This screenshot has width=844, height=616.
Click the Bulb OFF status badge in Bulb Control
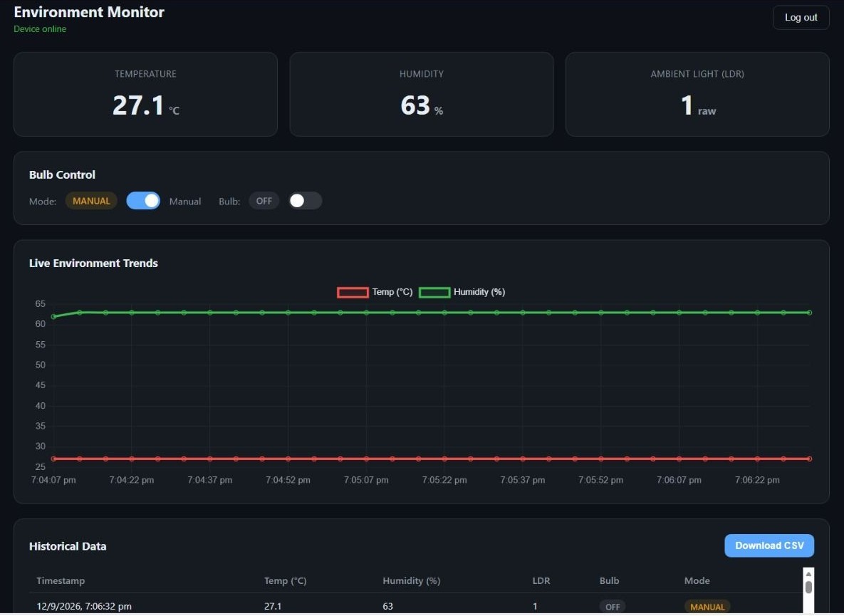point(264,201)
